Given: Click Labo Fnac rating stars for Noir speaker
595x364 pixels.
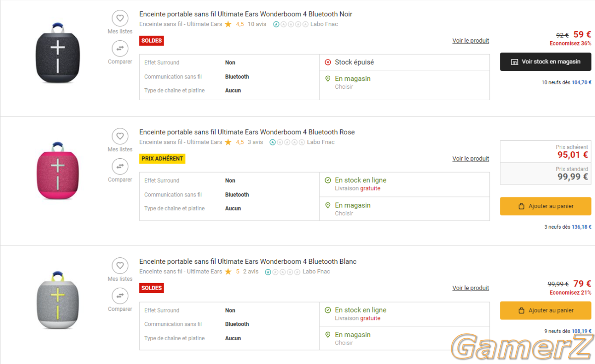Looking at the screenshot, I should pos(291,24).
